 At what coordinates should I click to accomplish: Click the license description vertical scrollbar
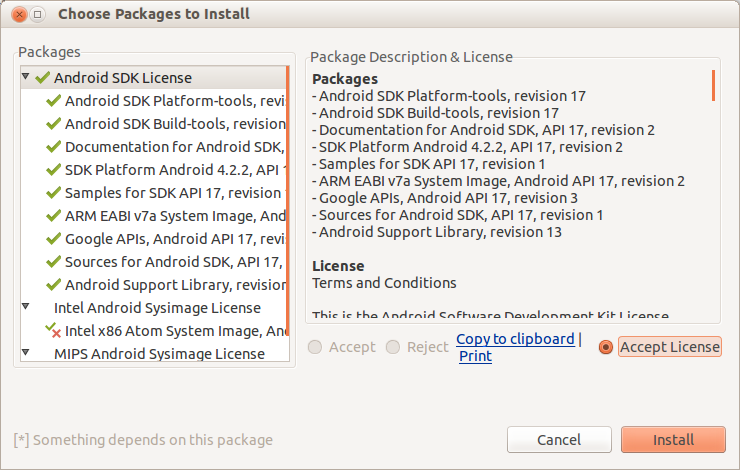point(714,85)
